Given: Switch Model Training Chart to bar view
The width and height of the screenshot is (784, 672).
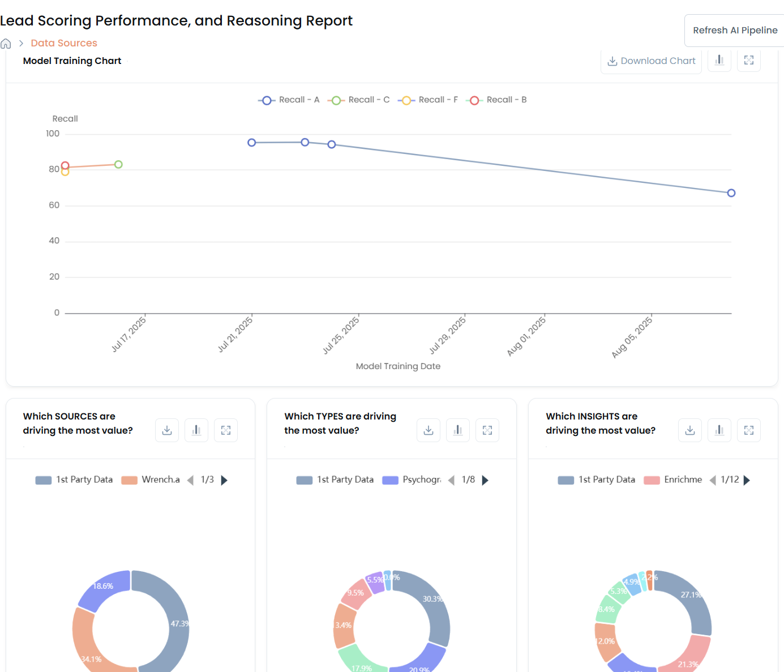Looking at the screenshot, I should [719, 60].
